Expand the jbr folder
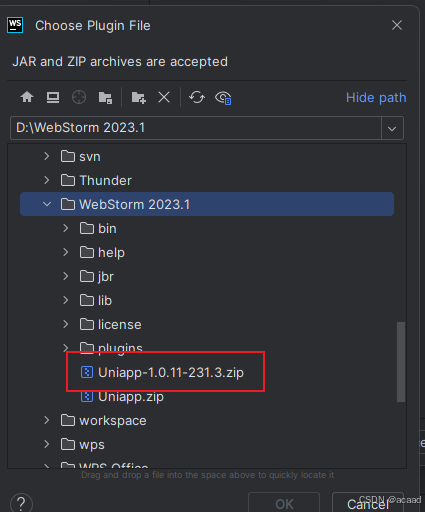 [x=66, y=276]
